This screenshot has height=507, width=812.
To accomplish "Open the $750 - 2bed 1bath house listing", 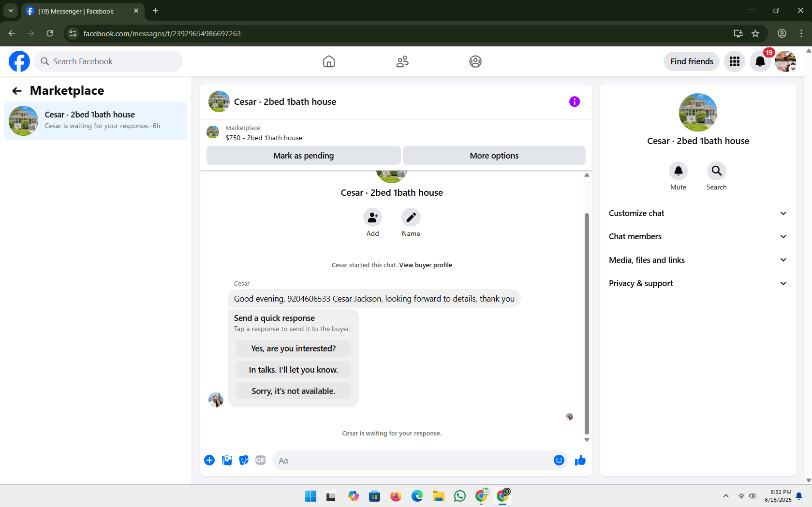I will tap(264, 138).
